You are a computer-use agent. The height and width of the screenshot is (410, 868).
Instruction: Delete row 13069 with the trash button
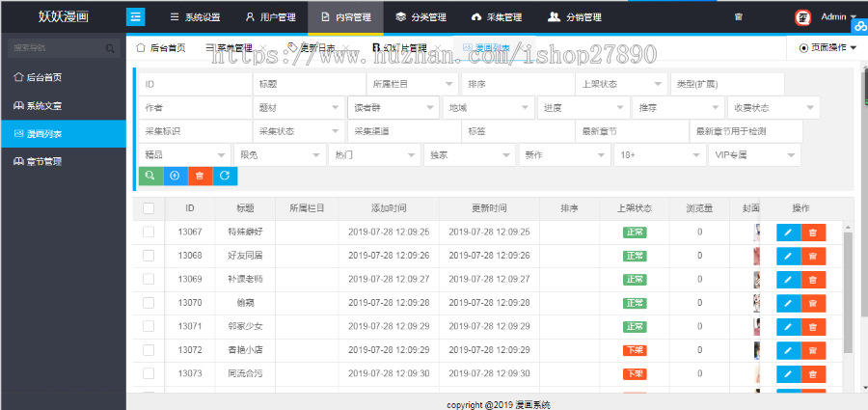point(813,280)
